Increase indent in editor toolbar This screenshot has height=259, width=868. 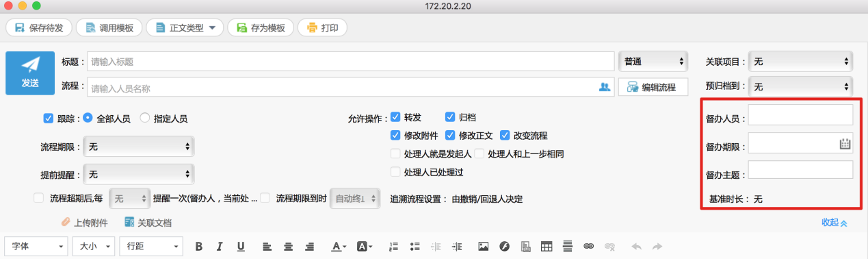[x=457, y=246]
